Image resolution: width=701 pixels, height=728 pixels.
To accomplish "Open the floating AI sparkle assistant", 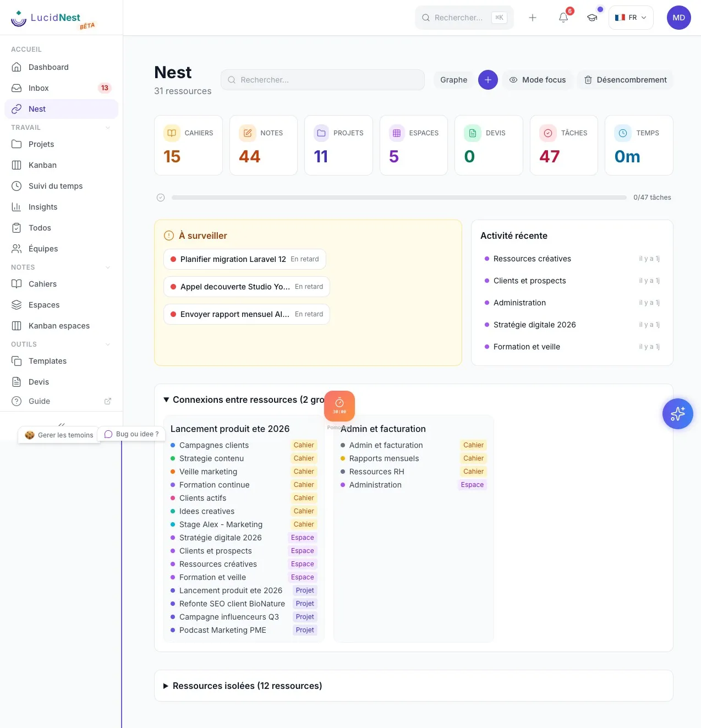I will tap(677, 414).
